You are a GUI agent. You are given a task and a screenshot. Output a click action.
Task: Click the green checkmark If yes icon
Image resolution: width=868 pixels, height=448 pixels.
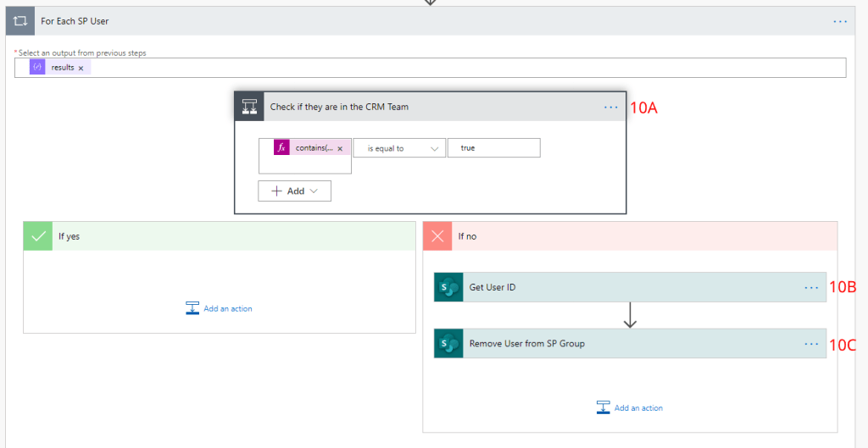(38, 236)
